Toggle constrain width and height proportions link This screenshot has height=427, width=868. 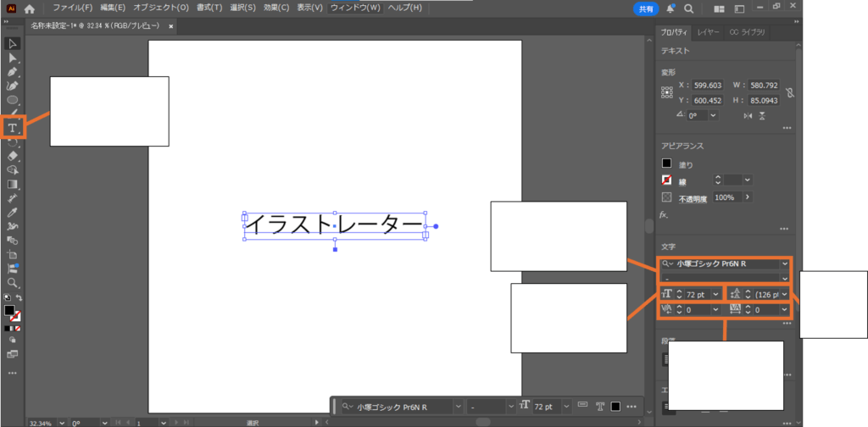coord(790,92)
